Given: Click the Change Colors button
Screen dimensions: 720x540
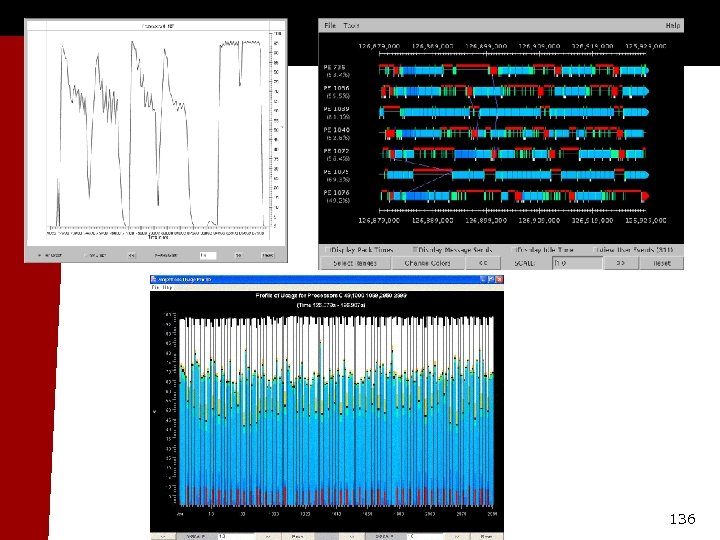Looking at the screenshot, I should pos(428,263).
